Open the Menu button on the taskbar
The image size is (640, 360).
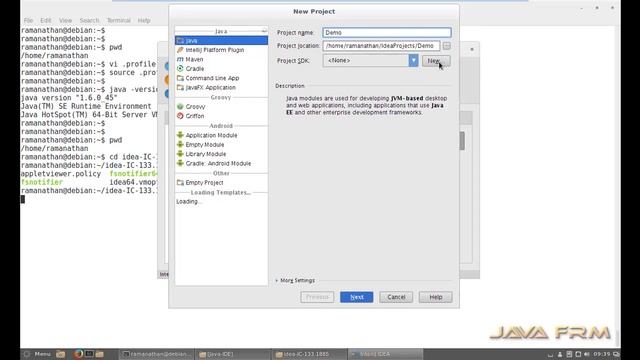(38, 354)
